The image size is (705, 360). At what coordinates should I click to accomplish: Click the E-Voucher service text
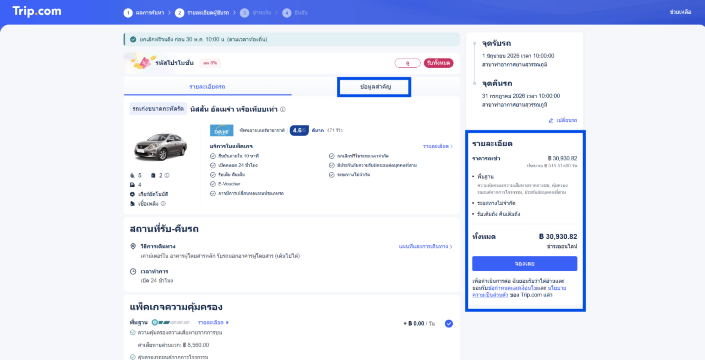pos(229,184)
